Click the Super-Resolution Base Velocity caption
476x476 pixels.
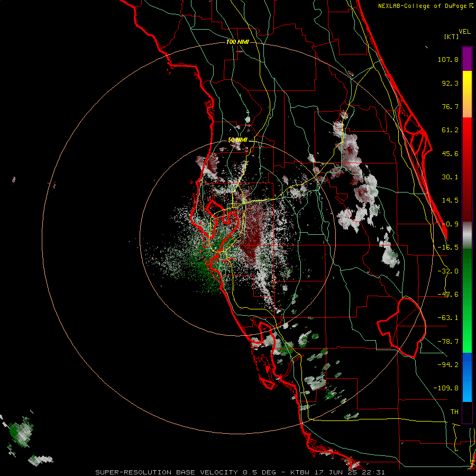pyautogui.click(x=240, y=472)
